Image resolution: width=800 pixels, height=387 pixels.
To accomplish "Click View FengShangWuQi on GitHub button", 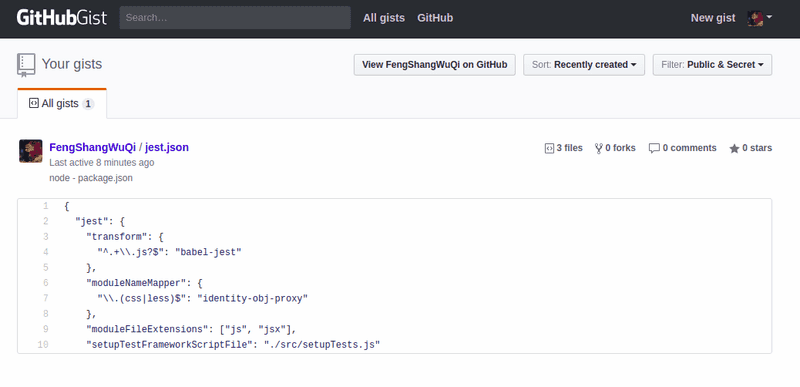I will coord(435,65).
